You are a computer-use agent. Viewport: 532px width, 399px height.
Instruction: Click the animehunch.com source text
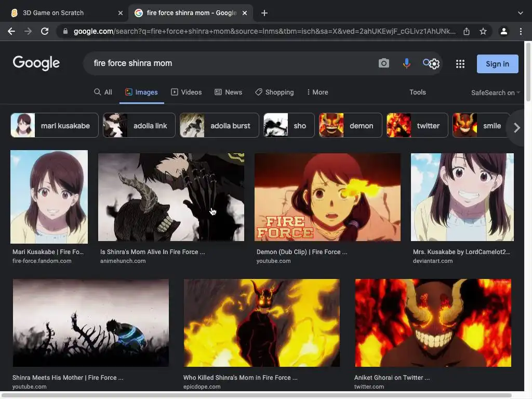[x=123, y=261]
